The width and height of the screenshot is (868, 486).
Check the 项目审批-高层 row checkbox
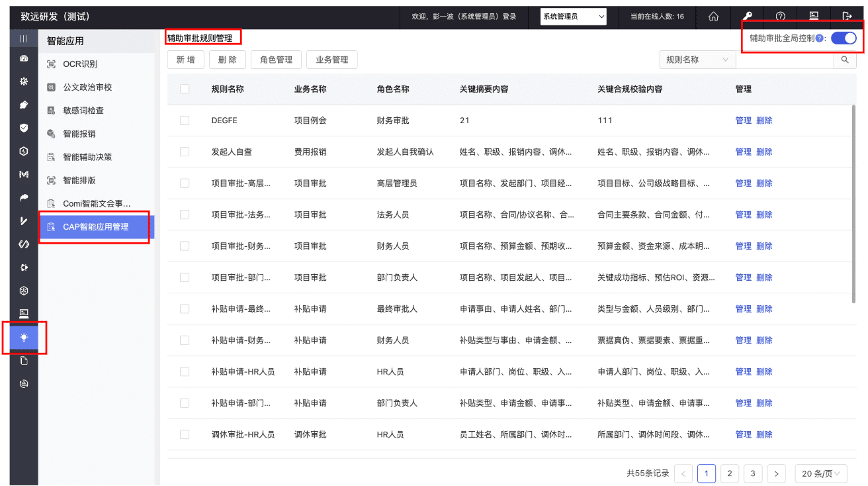[x=185, y=183]
